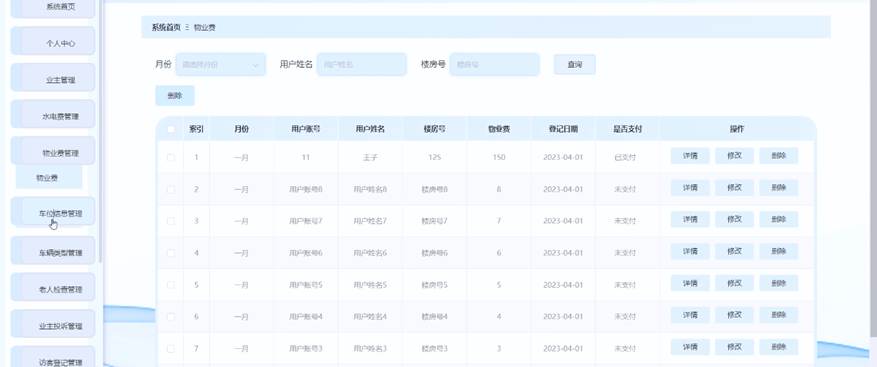
Task: Click the 楼房号8 cell
Action: 435,190
